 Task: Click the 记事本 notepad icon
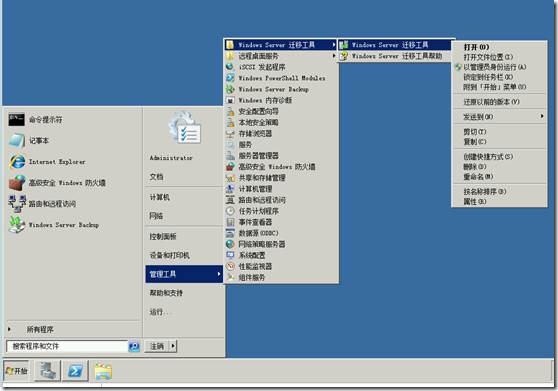pos(16,141)
